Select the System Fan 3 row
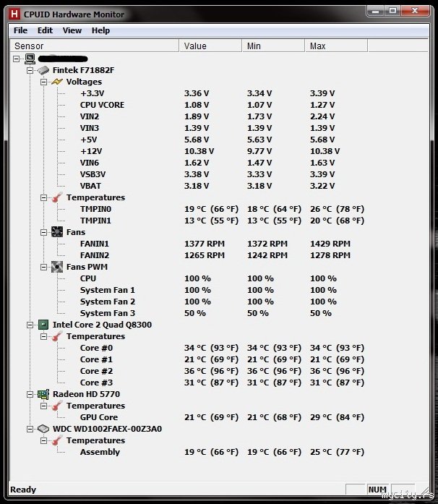The image size is (438, 504). (107, 313)
